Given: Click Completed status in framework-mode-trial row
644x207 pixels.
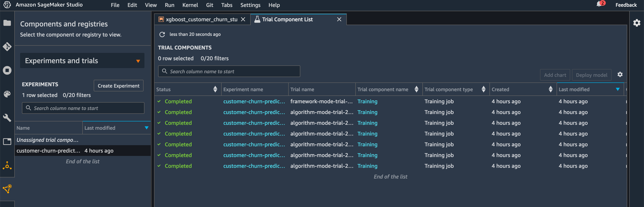Looking at the screenshot, I should [x=178, y=101].
